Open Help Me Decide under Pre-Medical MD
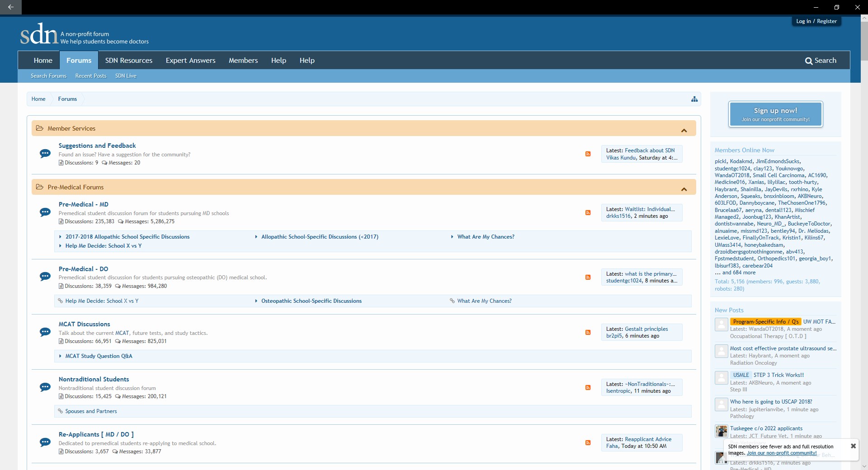The height and width of the screenshot is (470, 868). coord(104,246)
